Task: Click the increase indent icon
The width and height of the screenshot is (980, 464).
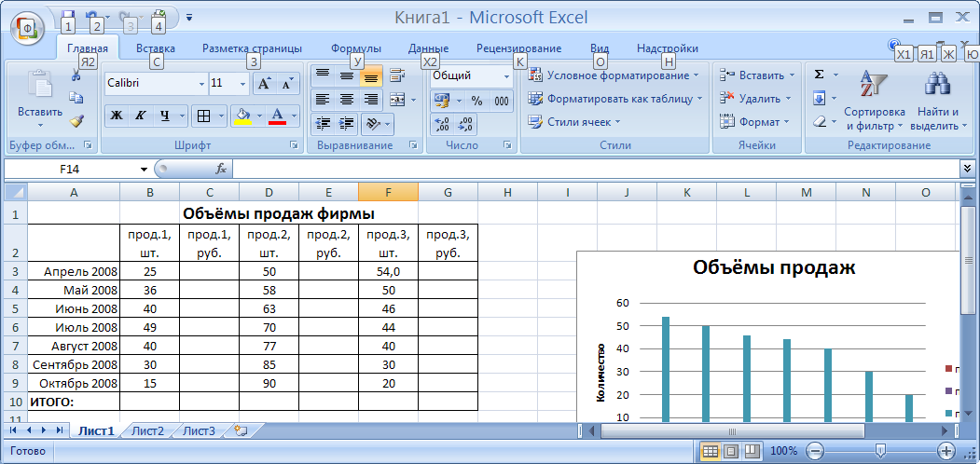Action: click(346, 124)
